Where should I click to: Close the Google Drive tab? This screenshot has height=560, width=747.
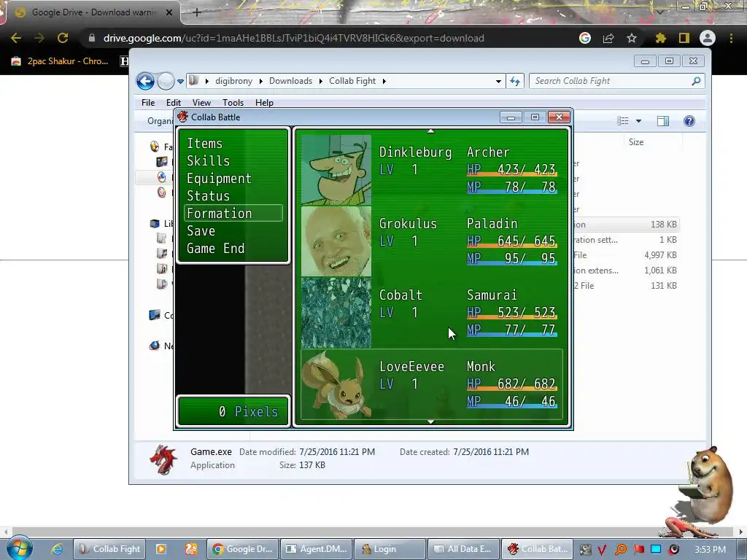[x=169, y=12]
